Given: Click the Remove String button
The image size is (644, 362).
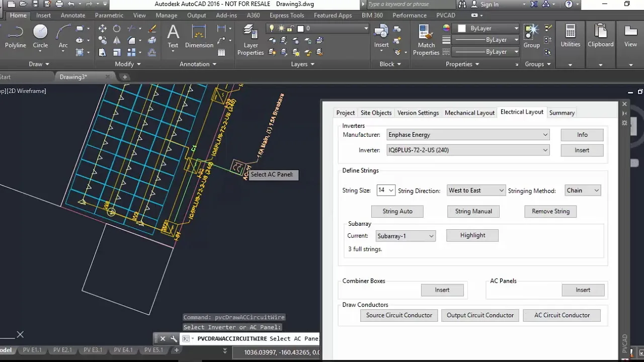Looking at the screenshot, I should (550, 211).
